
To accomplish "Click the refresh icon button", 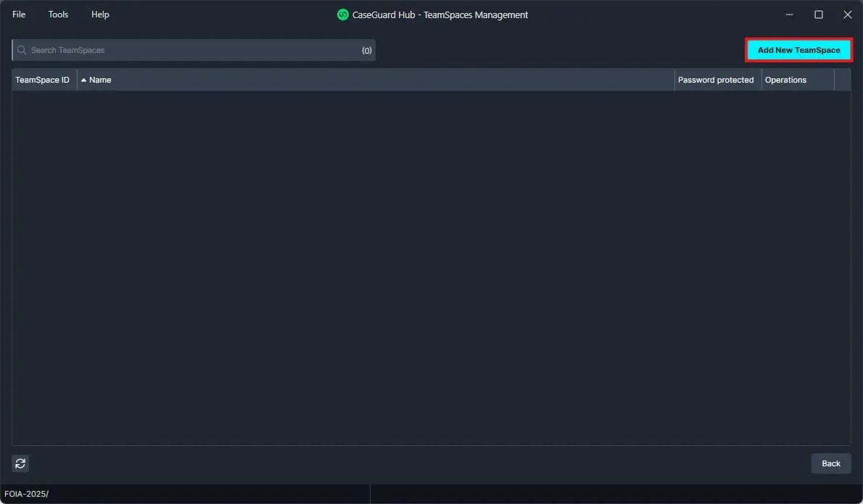I will tap(20, 463).
